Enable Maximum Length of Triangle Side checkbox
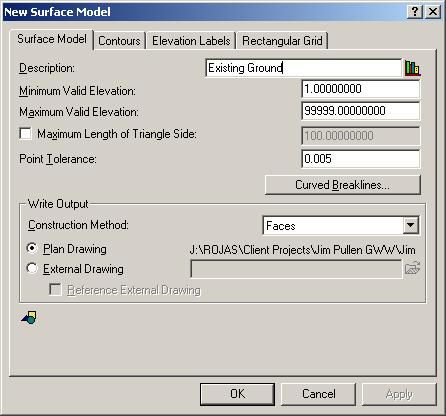The image size is (446, 416). [26, 134]
